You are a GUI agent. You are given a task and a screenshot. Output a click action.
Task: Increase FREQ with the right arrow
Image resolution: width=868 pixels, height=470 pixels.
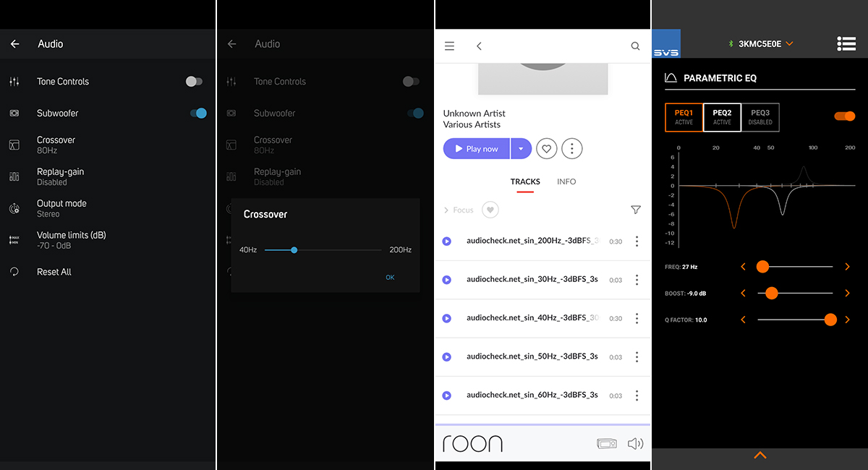[848, 267]
